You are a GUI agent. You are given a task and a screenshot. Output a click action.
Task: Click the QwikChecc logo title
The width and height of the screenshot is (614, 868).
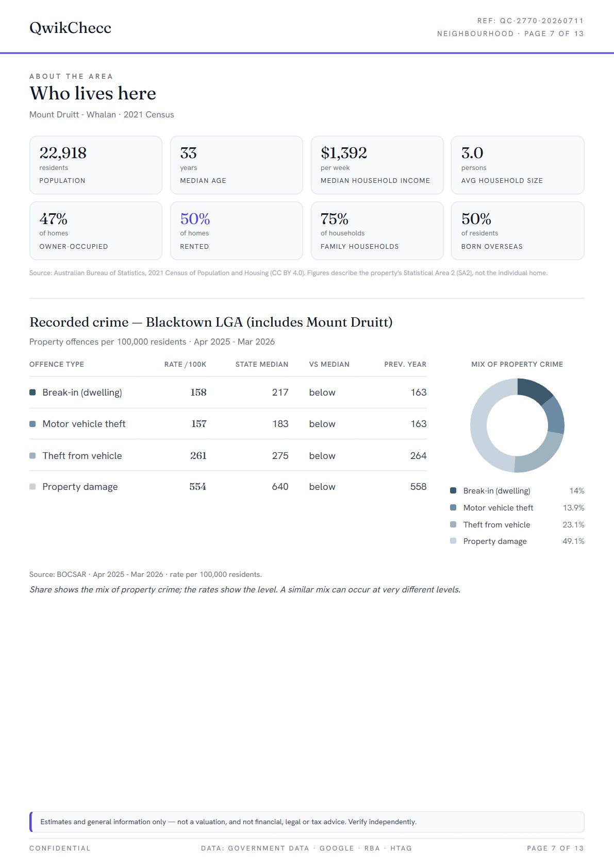70,28
